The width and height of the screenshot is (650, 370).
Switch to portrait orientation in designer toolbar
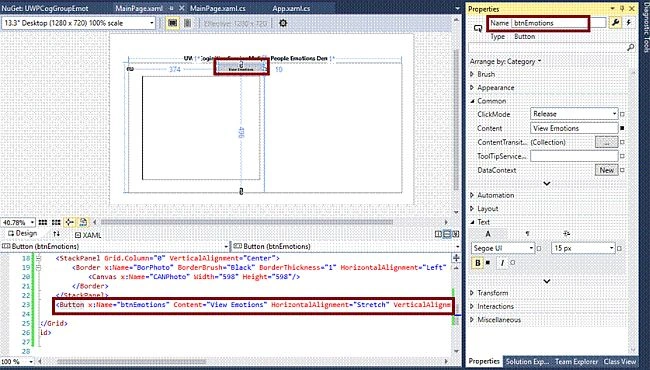(187, 23)
